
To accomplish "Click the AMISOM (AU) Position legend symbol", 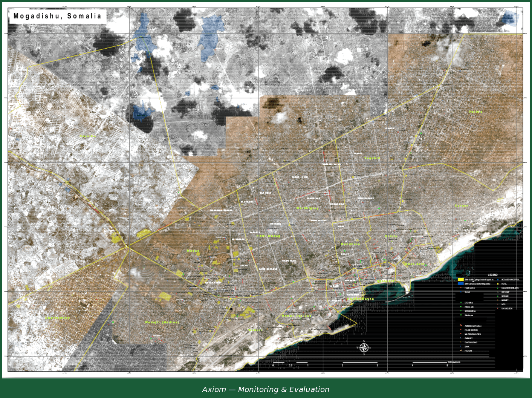I will click(461, 325).
